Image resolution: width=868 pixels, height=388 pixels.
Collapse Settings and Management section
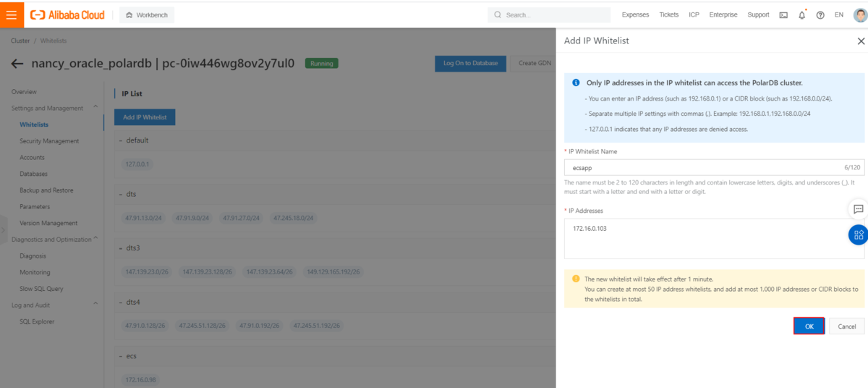tap(95, 108)
